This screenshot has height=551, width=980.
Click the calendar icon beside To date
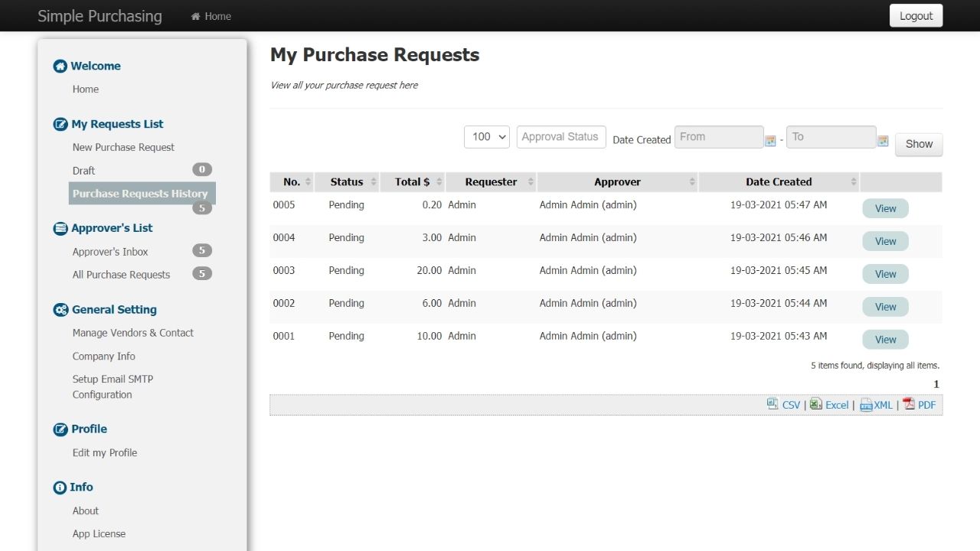point(883,141)
